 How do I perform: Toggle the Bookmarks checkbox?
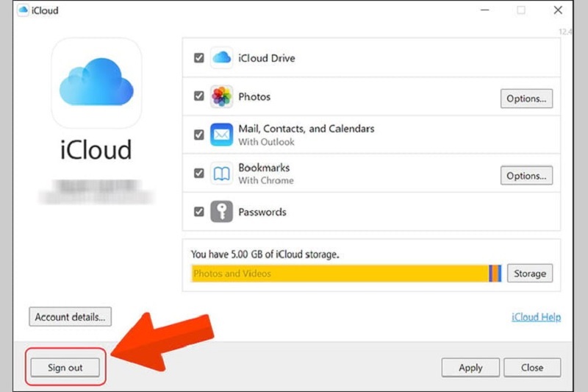click(x=198, y=174)
